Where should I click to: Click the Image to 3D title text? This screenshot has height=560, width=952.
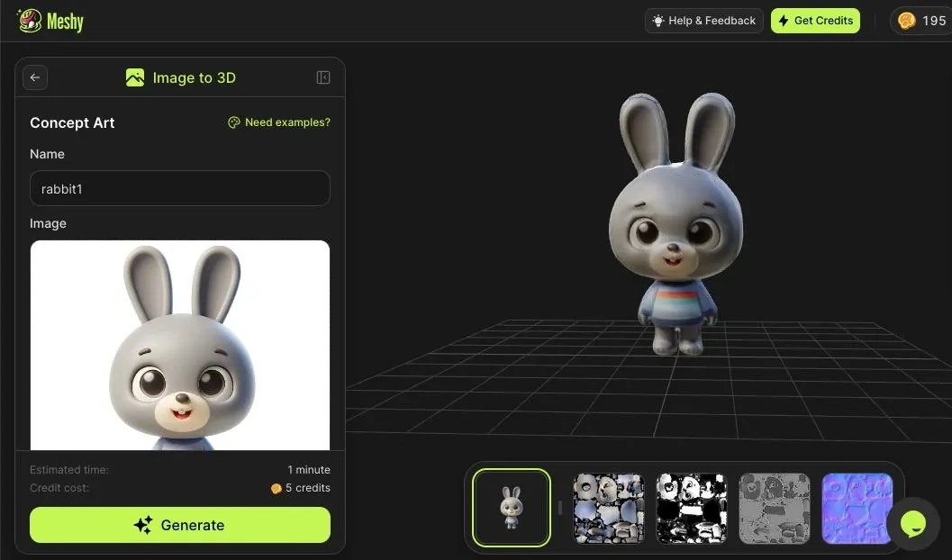point(195,77)
